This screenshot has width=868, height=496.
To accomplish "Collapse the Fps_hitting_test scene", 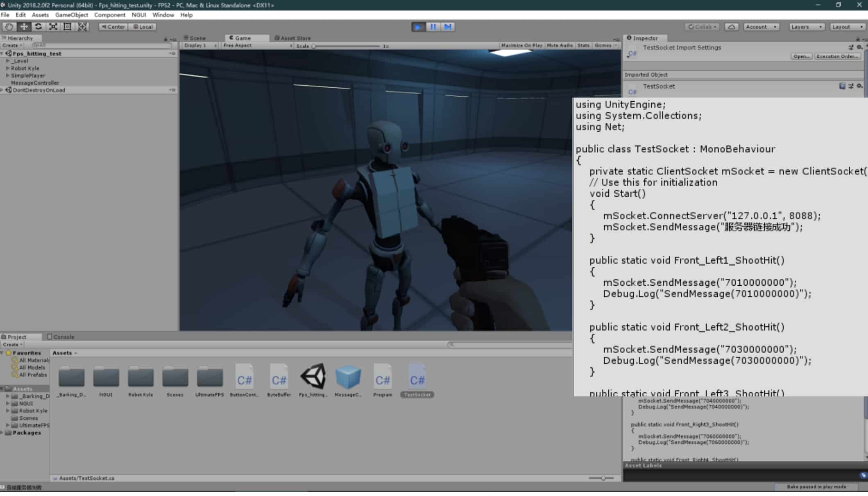I will click(2, 54).
